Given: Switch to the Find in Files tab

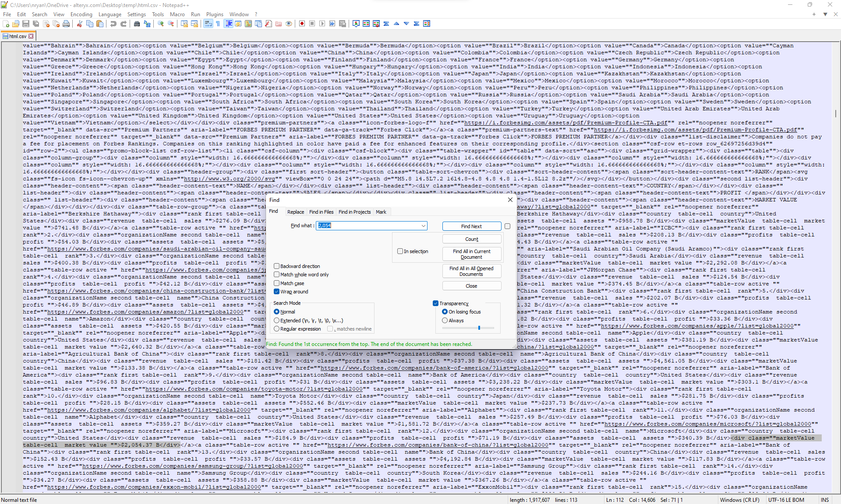Looking at the screenshot, I should click(321, 212).
